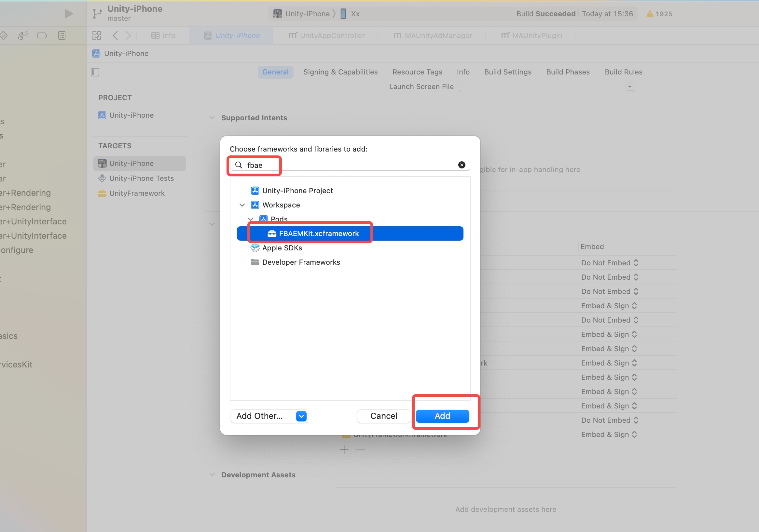This screenshot has height=532, width=759.
Task: Collapse the Supported Intents section
Action: coord(212,118)
